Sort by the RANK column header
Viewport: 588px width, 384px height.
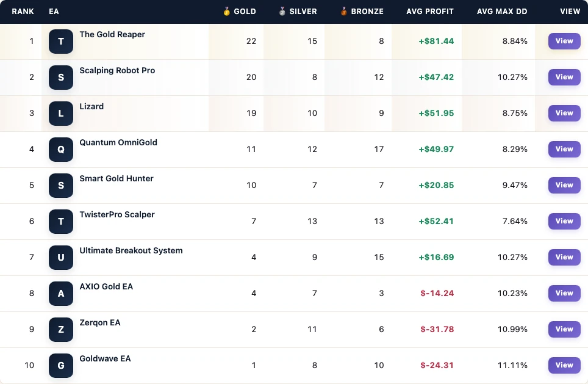[x=23, y=11]
